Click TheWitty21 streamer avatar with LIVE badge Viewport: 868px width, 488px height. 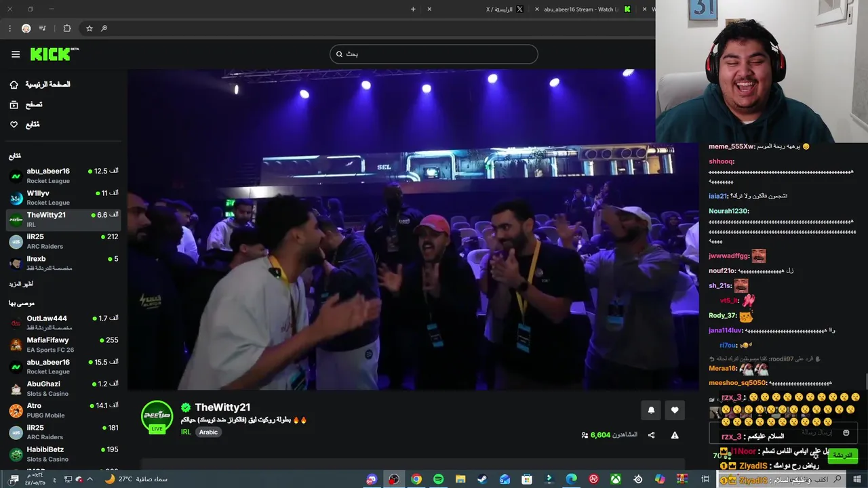pos(157,417)
